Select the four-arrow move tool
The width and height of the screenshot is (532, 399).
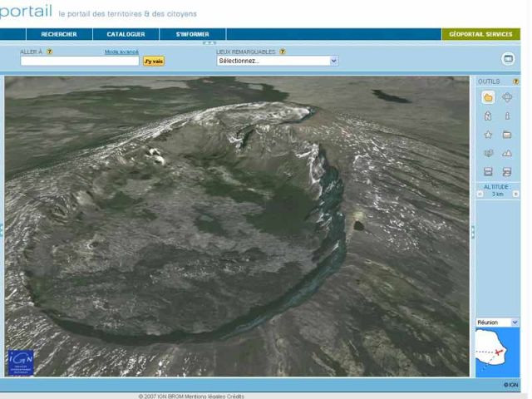507,98
